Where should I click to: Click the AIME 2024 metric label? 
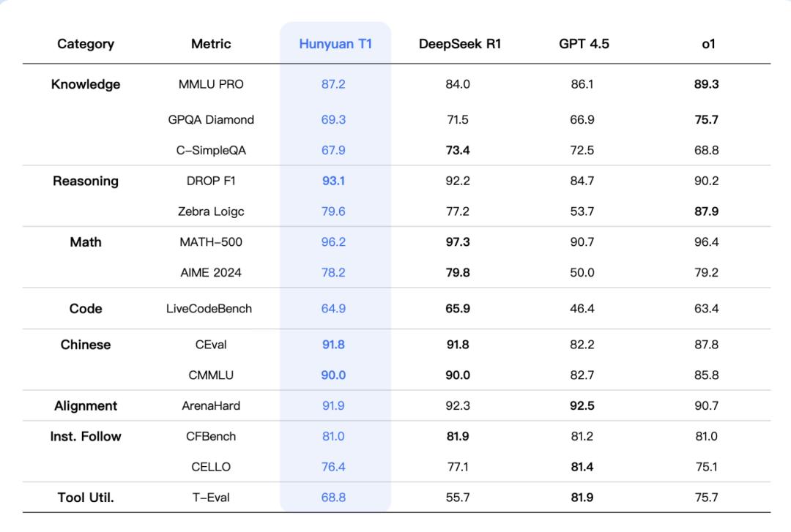pyautogui.click(x=211, y=272)
